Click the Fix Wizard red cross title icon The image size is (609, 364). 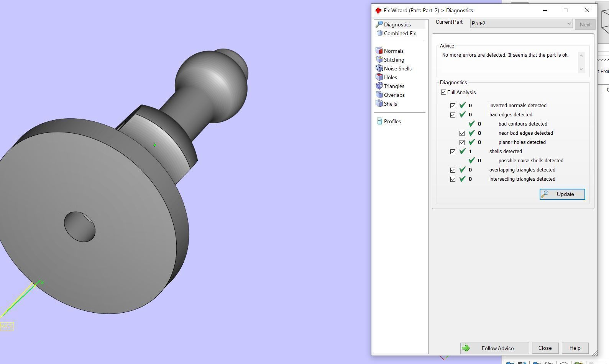[x=378, y=10]
